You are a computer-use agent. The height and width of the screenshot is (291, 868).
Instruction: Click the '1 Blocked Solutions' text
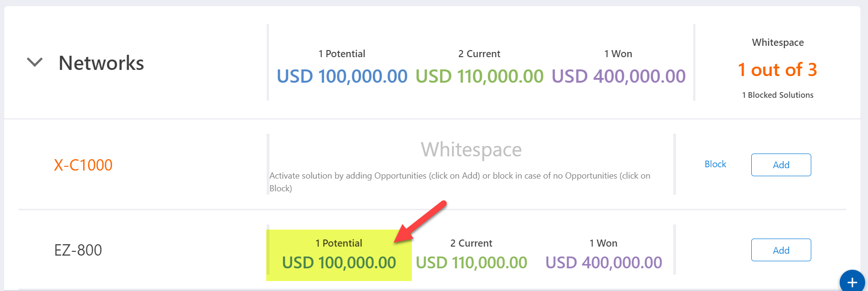coord(778,95)
